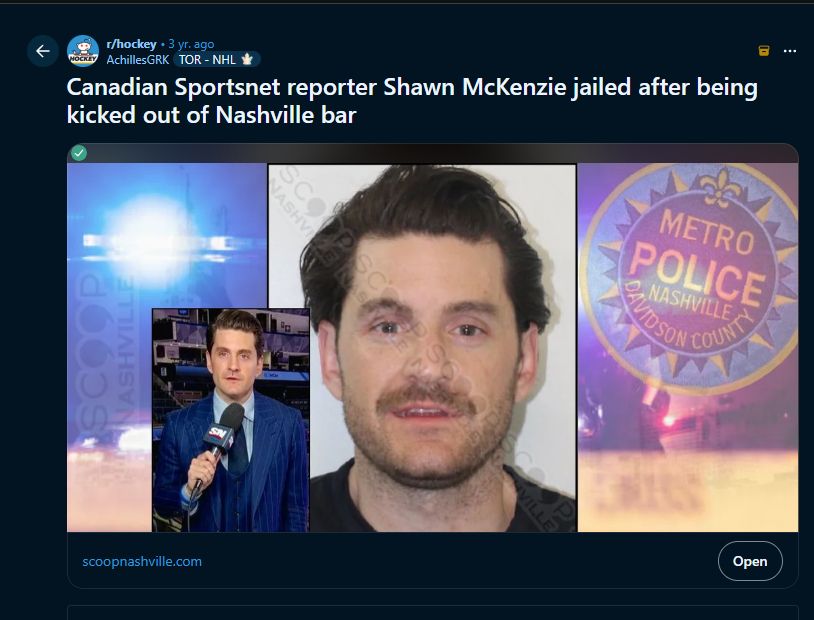The width and height of the screenshot is (814, 620).
Task: Click the yellow archived post icon
Action: coord(764,50)
